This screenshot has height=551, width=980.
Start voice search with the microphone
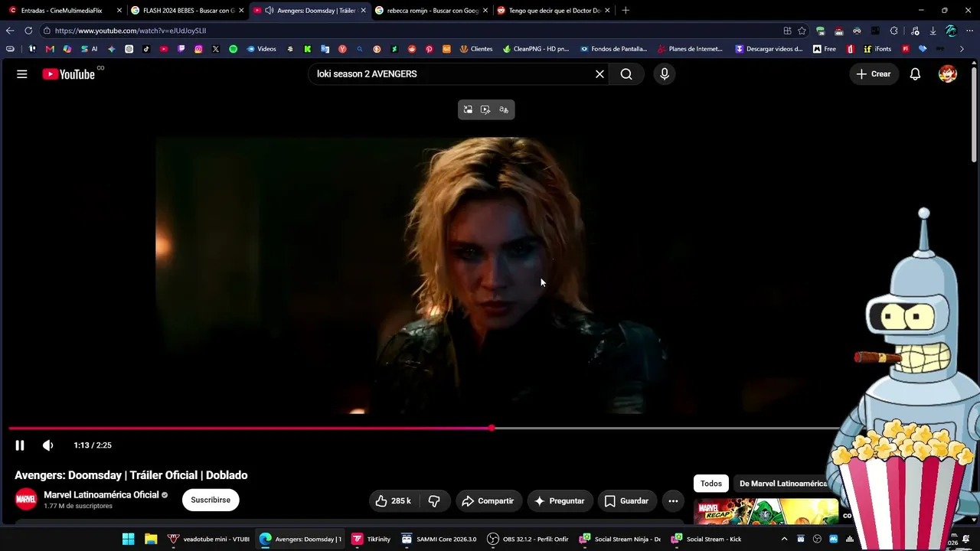pos(665,74)
